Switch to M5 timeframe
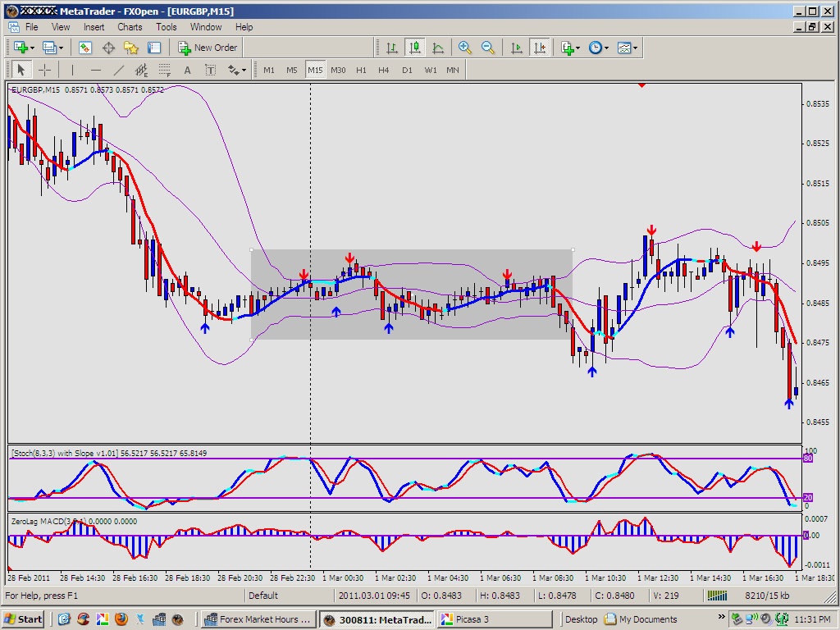This screenshot has width=840, height=630. (x=291, y=71)
